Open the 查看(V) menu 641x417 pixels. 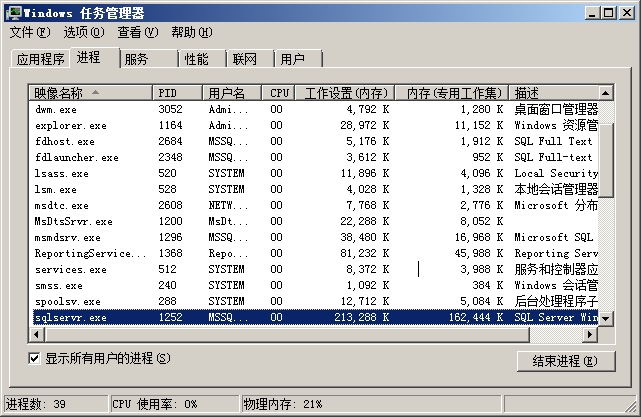pos(137,32)
